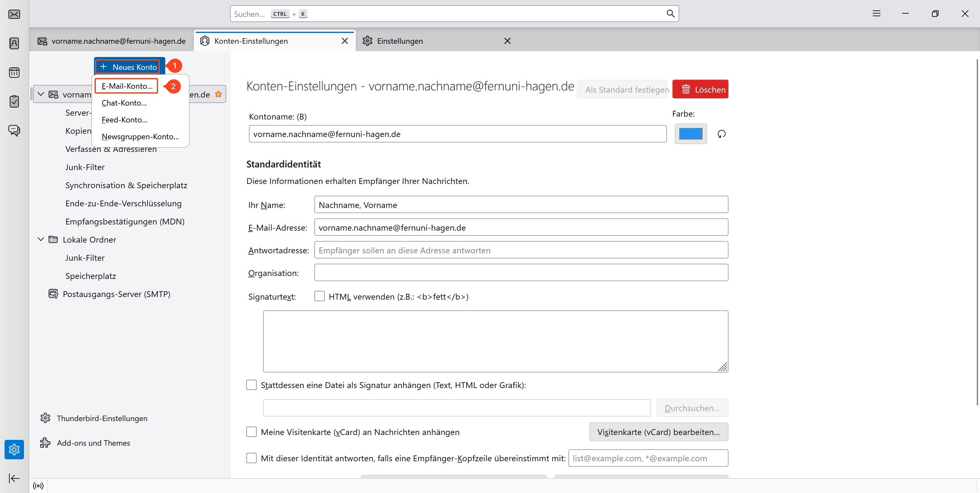The image size is (980, 493).
Task: Switch to vorname.nachname@fernuni-hagen.de mail tab
Action: click(112, 41)
